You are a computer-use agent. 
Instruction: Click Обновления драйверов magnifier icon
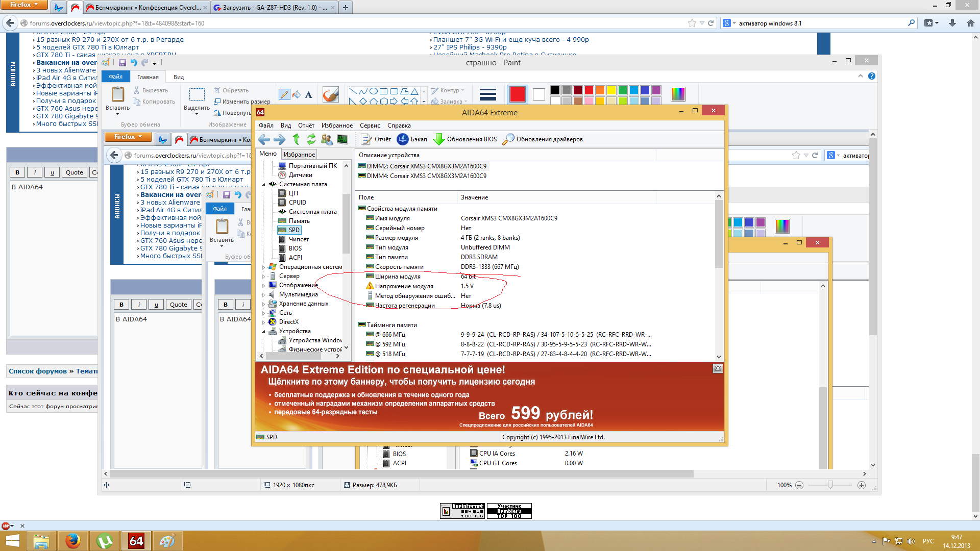[x=508, y=139]
